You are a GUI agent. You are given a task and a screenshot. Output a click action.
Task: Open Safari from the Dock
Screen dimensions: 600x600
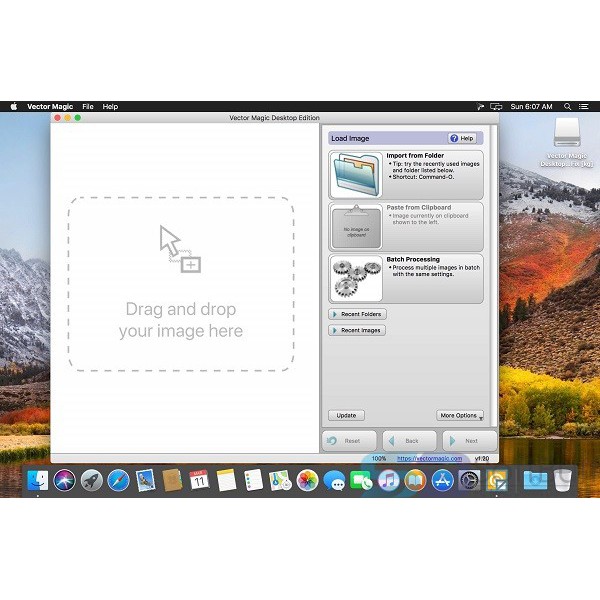[x=118, y=480]
